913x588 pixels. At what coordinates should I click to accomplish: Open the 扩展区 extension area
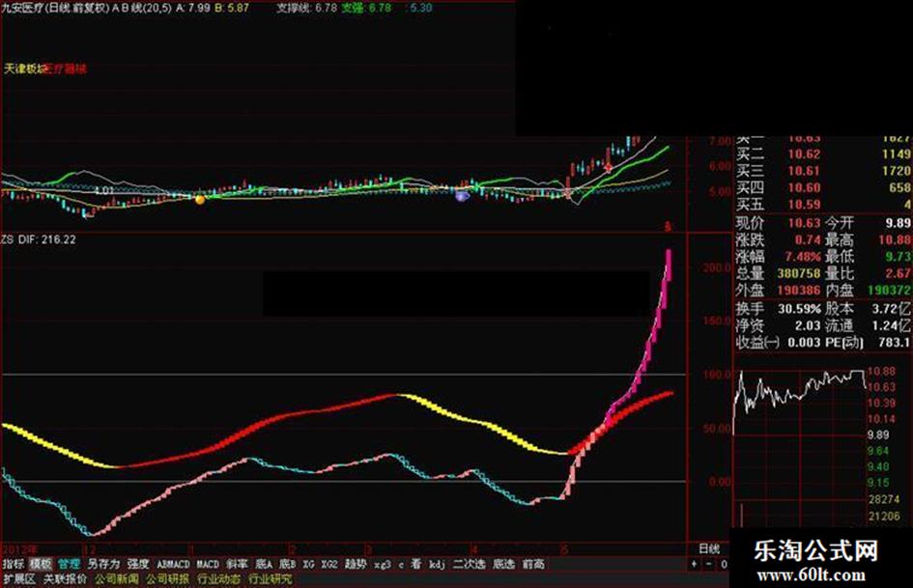[x=19, y=579]
